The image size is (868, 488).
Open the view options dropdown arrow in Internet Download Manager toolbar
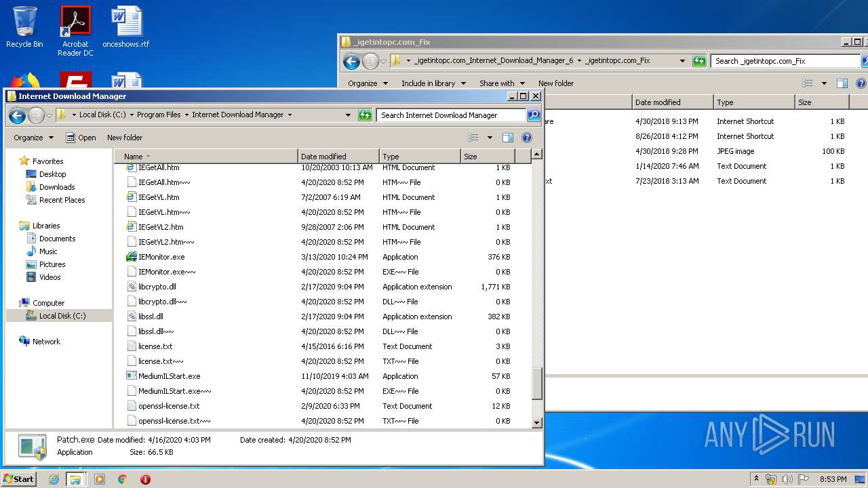pyautogui.click(x=490, y=138)
